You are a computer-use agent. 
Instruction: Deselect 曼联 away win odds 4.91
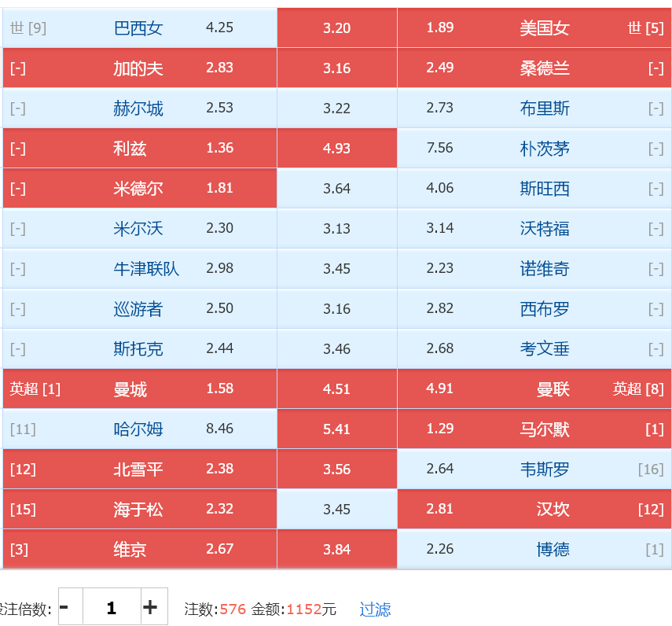(x=534, y=389)
